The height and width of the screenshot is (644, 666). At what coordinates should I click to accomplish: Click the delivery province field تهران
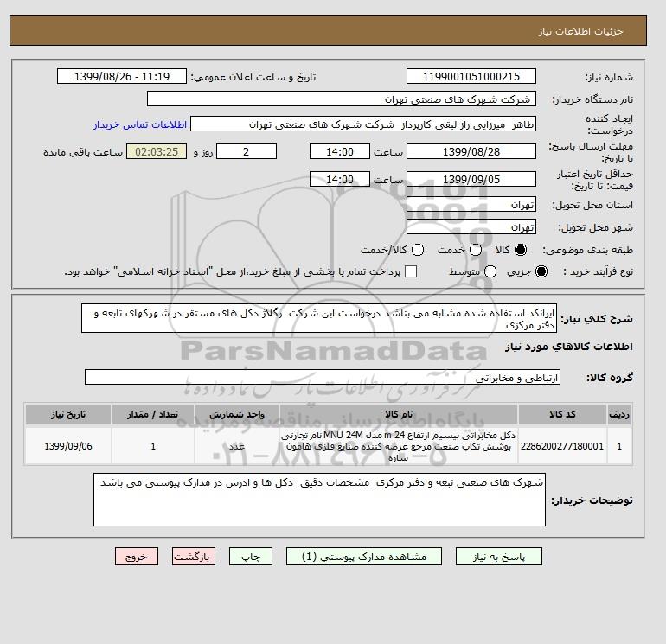click(x=471, y=205)
